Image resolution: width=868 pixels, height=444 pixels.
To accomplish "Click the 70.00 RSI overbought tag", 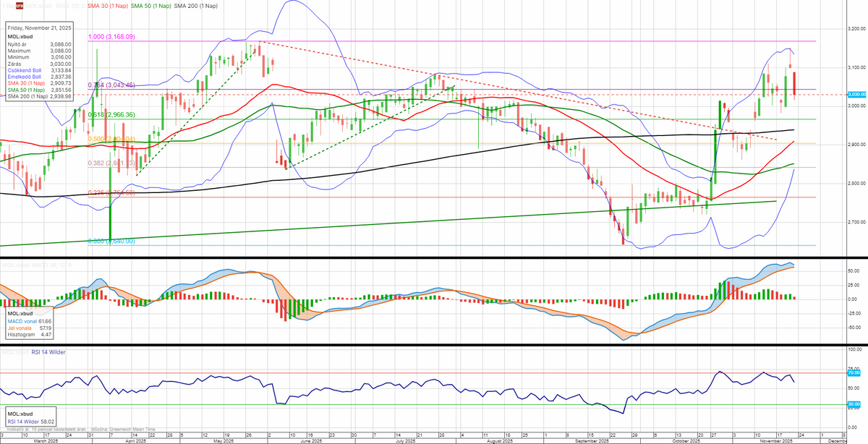I will 854,373.
